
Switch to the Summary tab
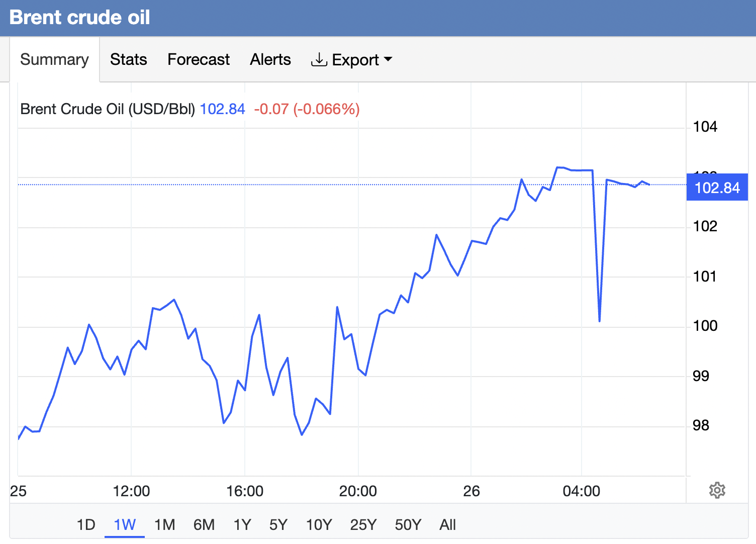coord(54,59)
